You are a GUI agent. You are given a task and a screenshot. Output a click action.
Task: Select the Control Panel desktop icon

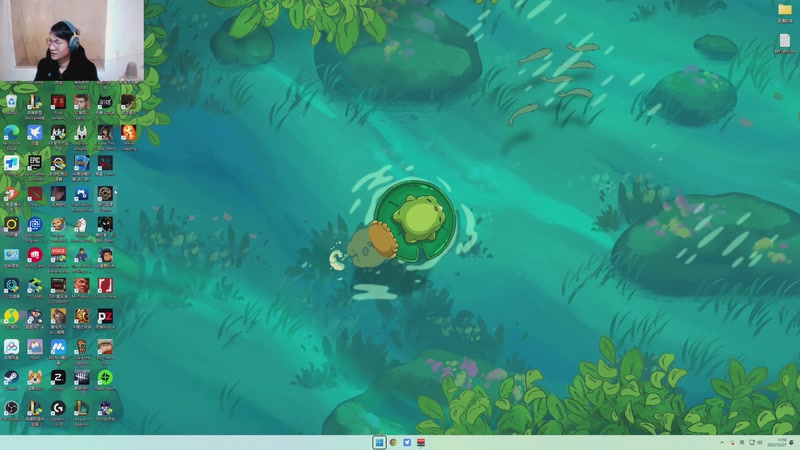[11, 255]
